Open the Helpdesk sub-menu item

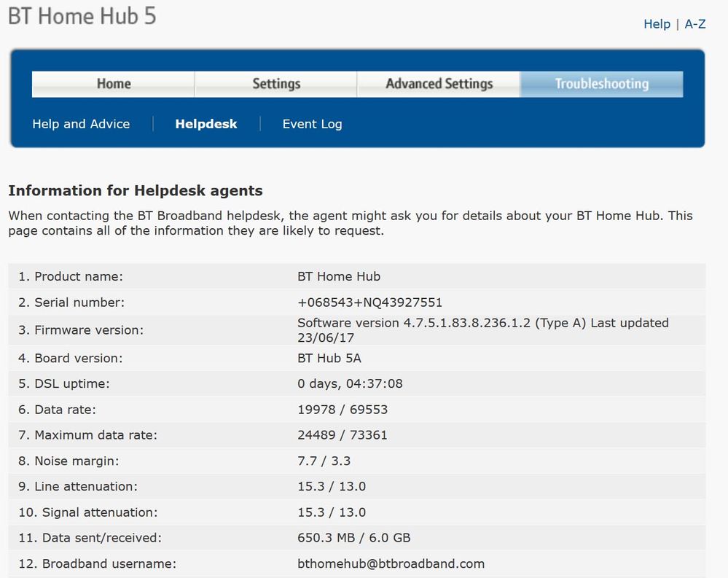(x=206, y=124)
